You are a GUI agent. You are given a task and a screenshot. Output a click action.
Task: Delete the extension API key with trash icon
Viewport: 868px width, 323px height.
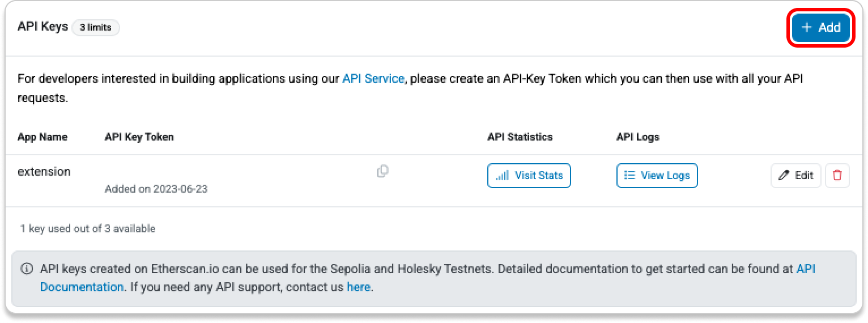pyautogui.click(x=837, y=176)
